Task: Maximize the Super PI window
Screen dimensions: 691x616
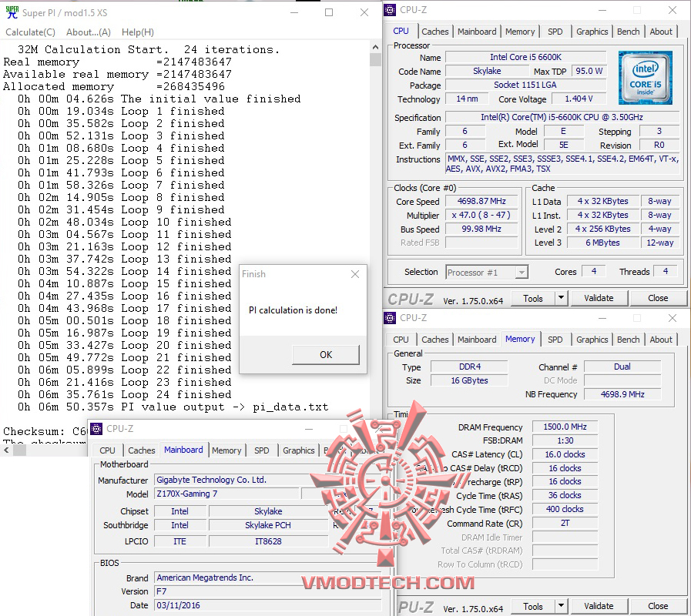Action: [329, 12]
